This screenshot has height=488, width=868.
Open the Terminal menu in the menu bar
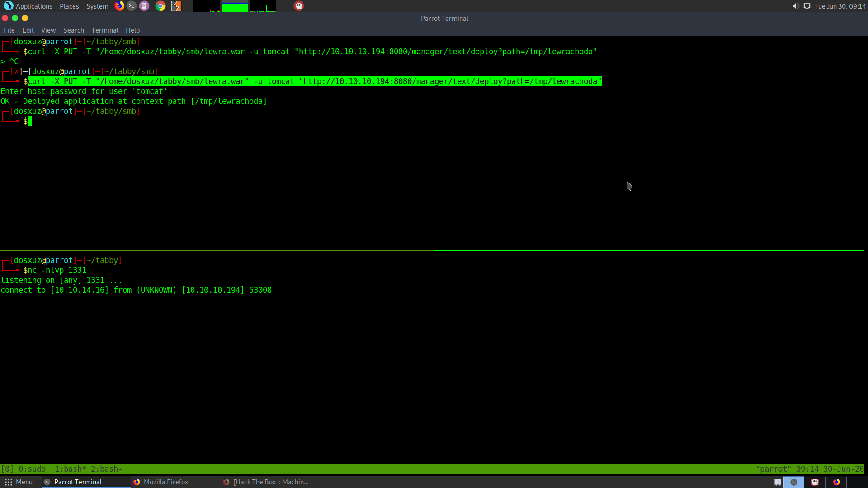(104, 30)
